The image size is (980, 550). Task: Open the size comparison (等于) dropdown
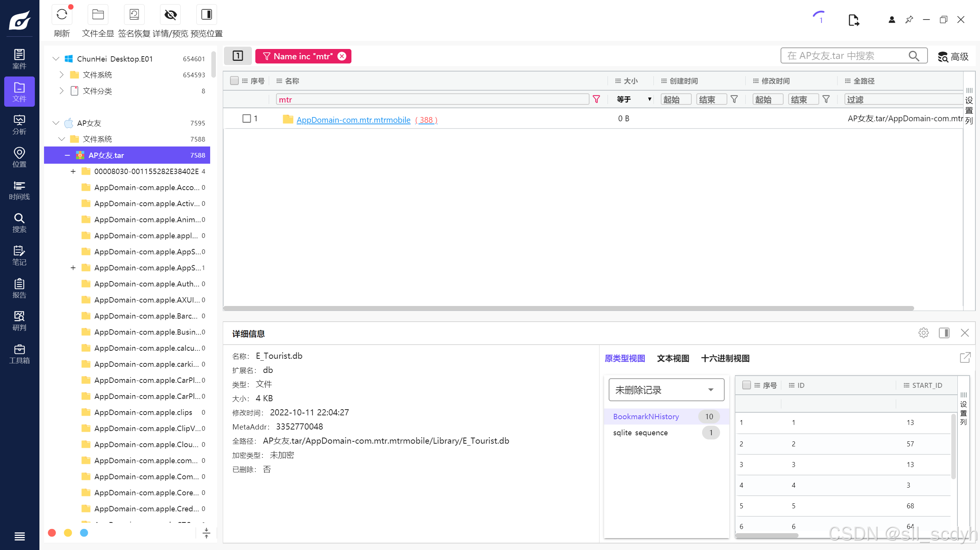634,99
